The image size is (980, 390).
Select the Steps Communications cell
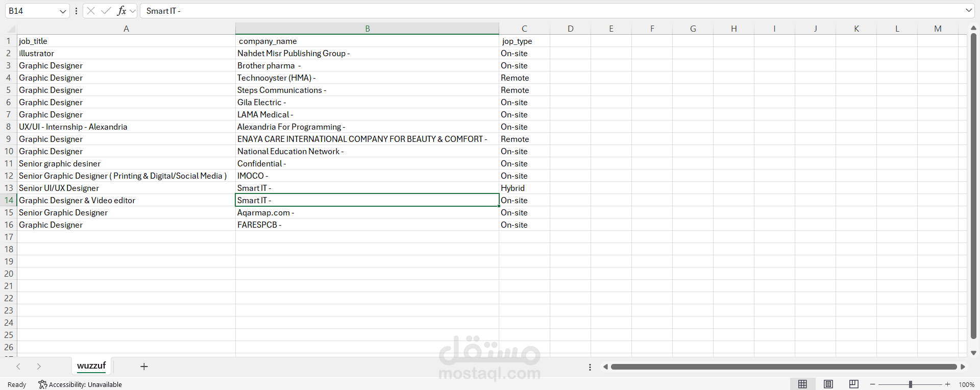(x=367, y=90)
